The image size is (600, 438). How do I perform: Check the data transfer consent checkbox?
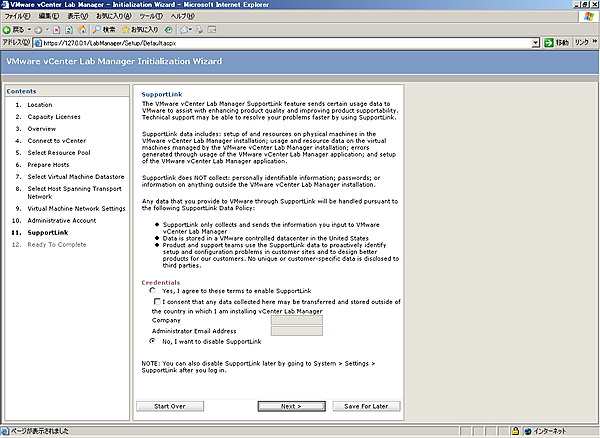158,301
